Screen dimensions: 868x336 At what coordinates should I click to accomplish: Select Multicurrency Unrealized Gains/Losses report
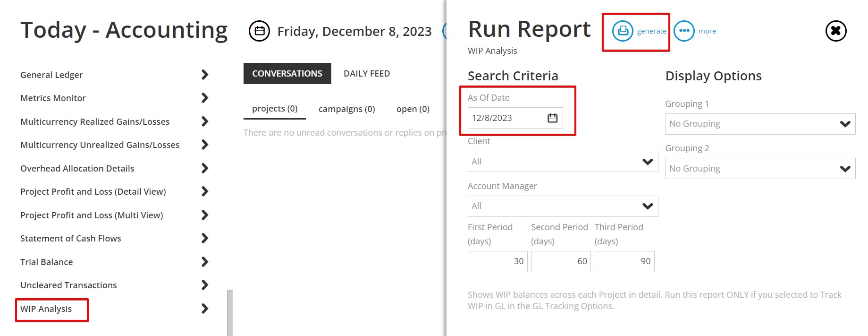click(x=100, y=145)
